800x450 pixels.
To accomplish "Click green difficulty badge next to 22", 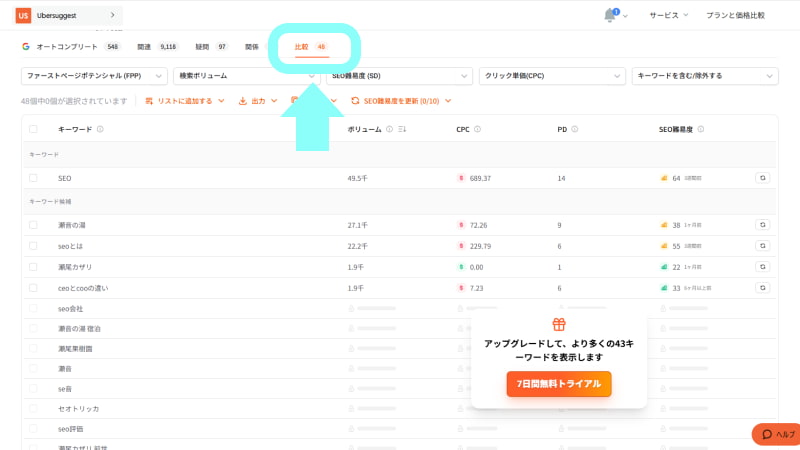I will click(x=664, y=267).
